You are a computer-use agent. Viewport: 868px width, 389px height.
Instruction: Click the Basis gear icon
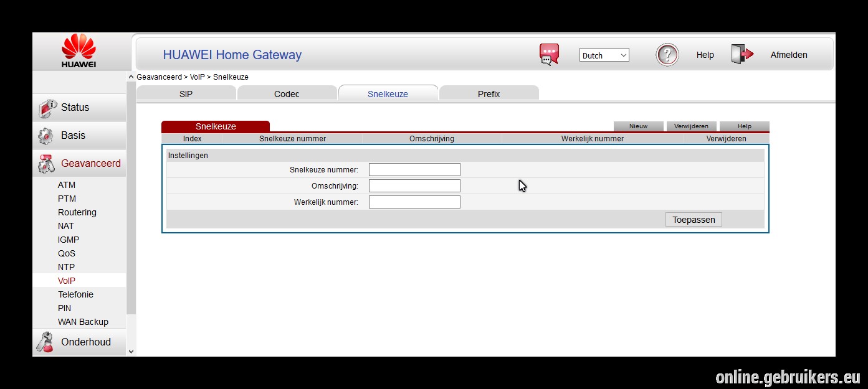pos(45,136)
